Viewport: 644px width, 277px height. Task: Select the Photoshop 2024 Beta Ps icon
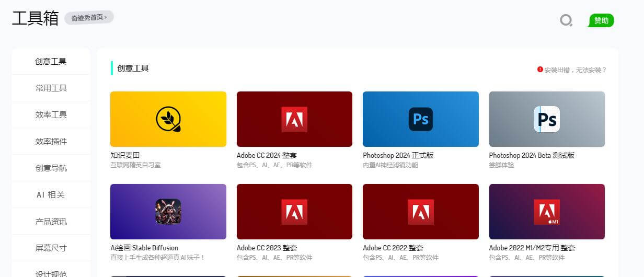pyautogui.click(x=547, y=119)
